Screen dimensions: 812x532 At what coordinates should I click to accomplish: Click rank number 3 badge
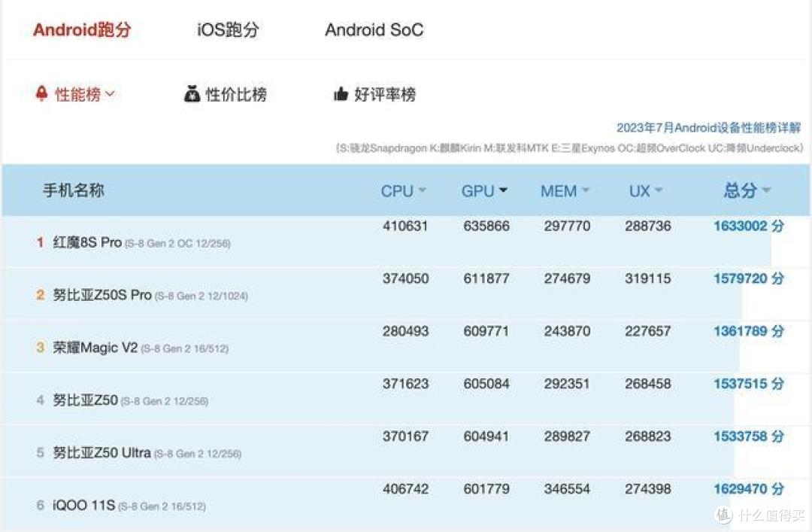coord(41,348)
